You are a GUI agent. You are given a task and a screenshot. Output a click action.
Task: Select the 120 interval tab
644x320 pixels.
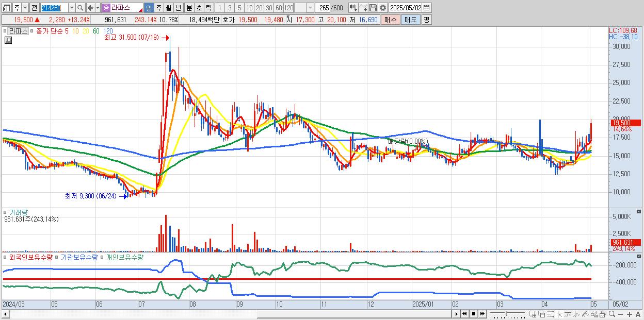pyautogui.click(x=288, y=8)
